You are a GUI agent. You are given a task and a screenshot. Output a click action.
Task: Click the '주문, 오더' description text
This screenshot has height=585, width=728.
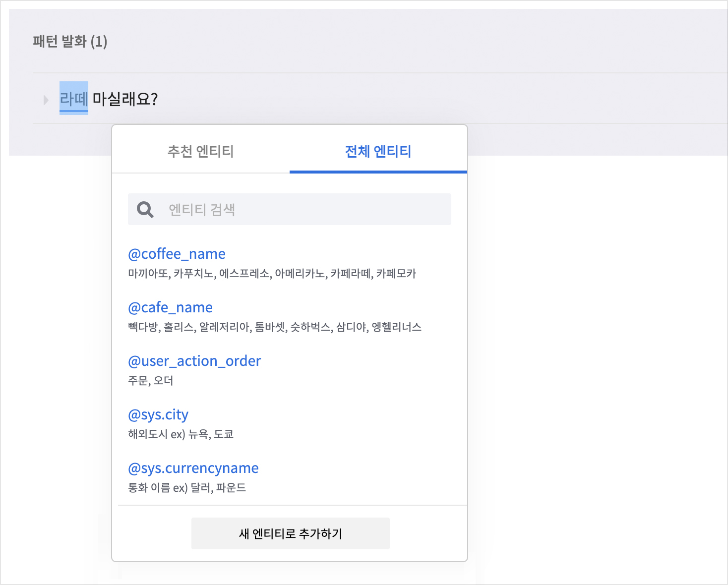click(x=151, y=381)
